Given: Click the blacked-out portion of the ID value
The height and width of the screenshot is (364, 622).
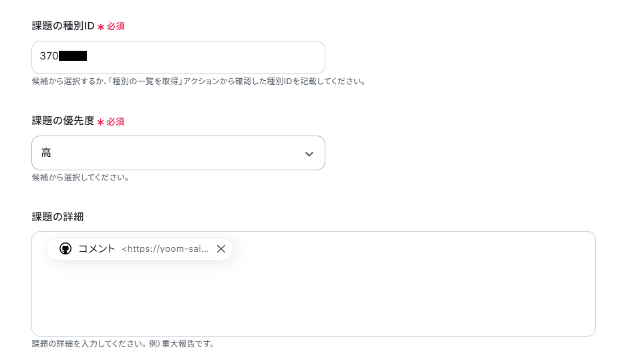Looking at the screenshot, I should click(x=73, y=56).
